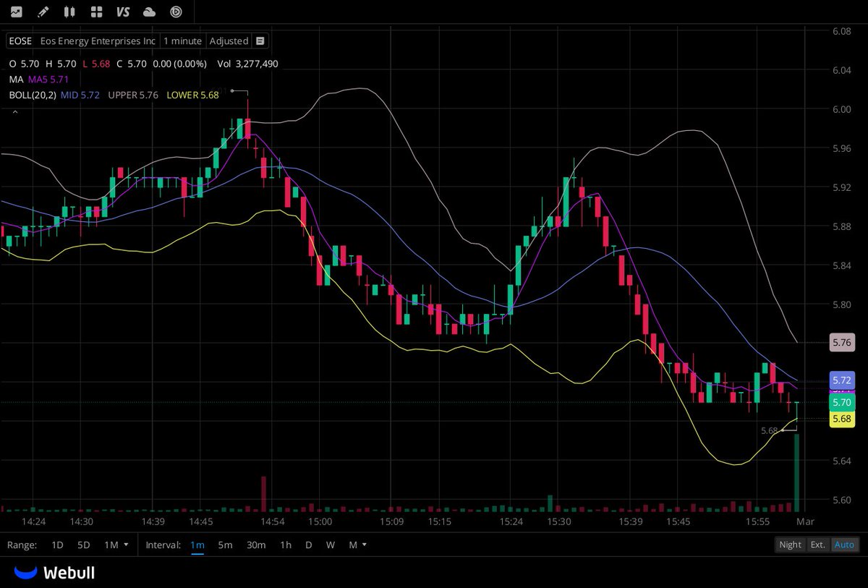Image resolution: width=868 pixels, height=588 pixels.
Task: Toggle the Adjusted price setting
Action: (229, 41)
